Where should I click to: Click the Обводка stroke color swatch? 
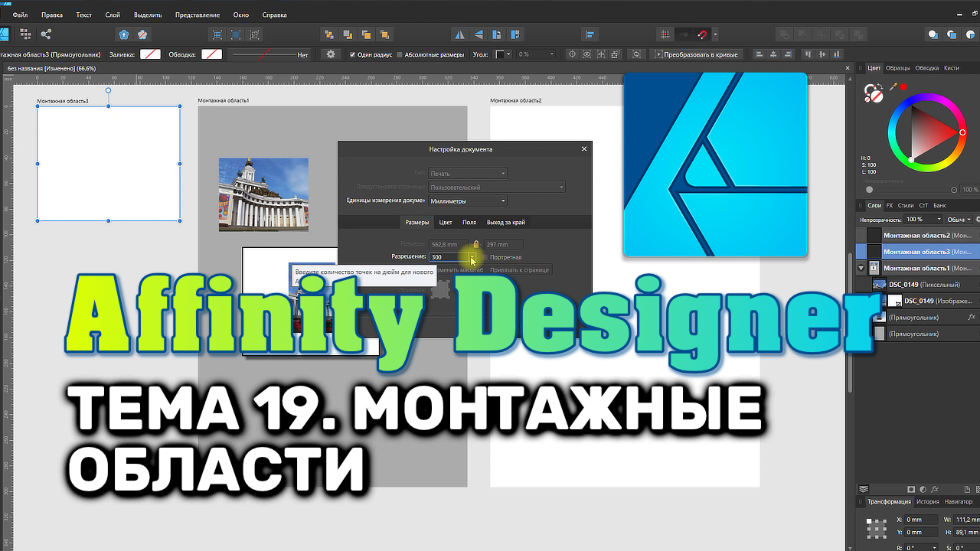(211, 54)
